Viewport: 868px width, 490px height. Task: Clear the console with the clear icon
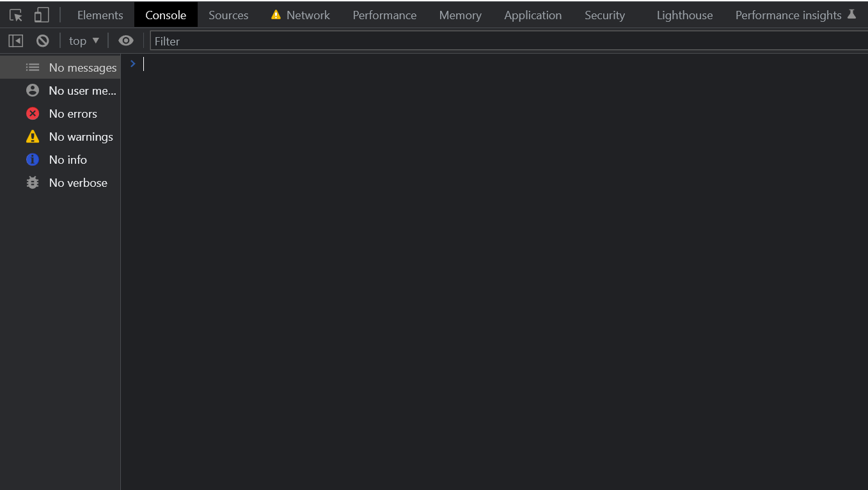pos(43,41)
